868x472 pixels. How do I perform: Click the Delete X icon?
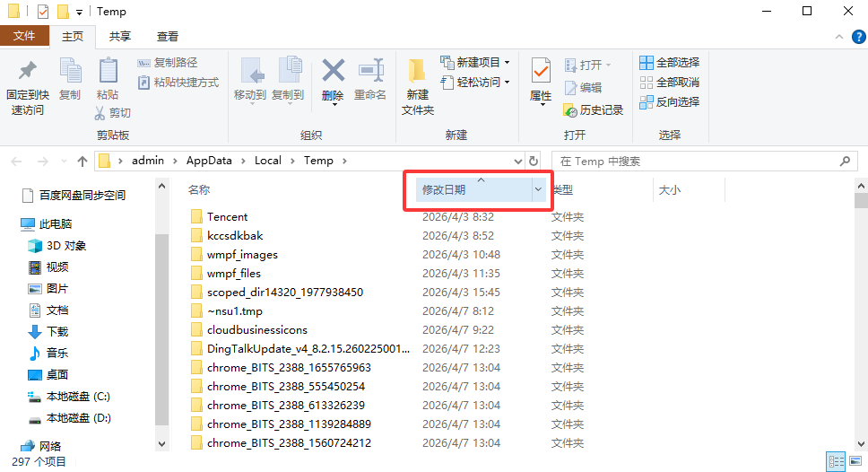pyautogui.click(x=334, y=71)
